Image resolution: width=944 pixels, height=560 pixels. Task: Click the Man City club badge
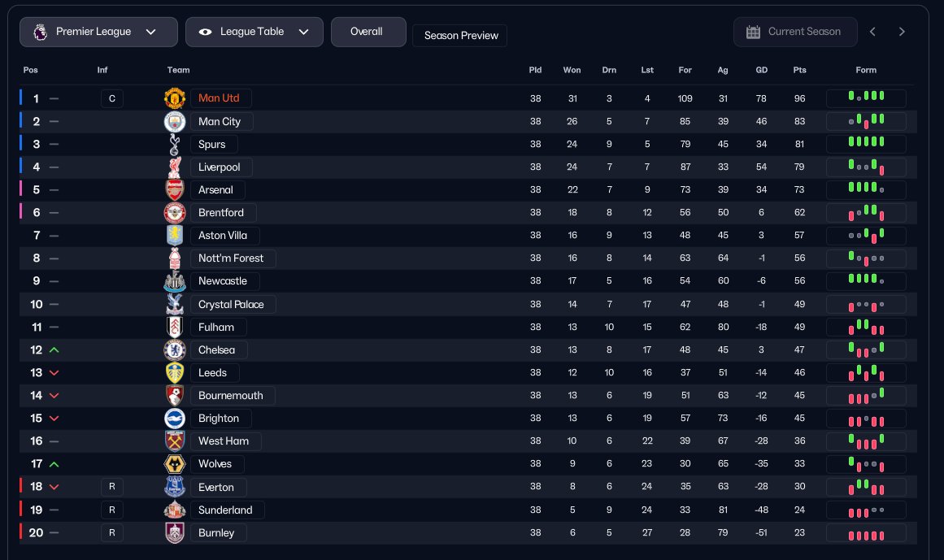point(175,121)
